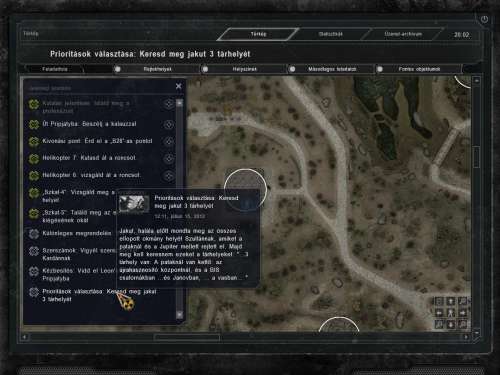Select the 'Kivonási pont' task icon

[34, 141]
